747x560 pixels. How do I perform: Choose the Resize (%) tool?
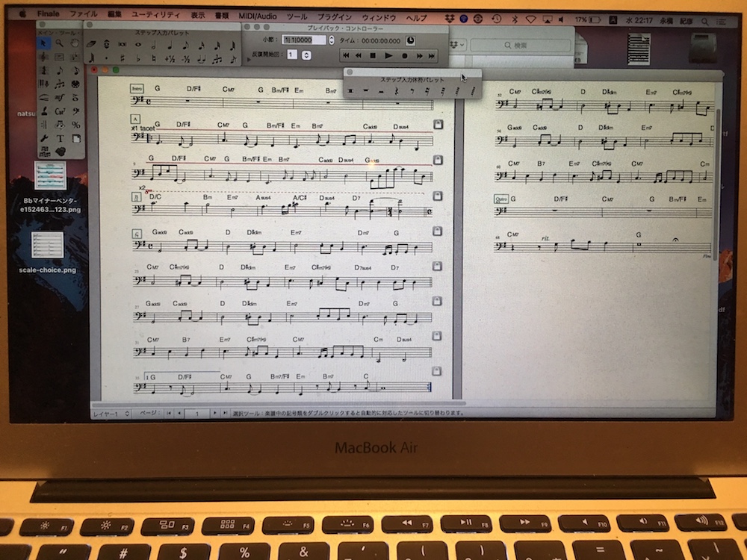click(75, 125)
